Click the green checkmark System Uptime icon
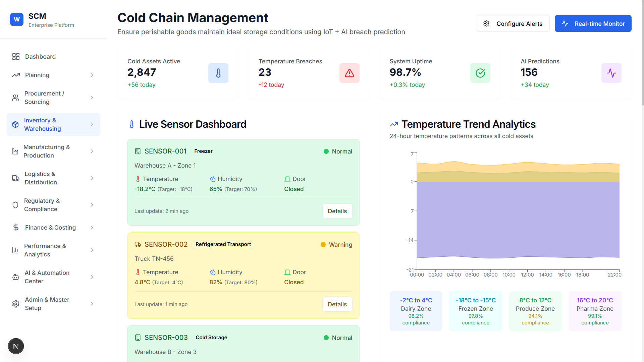Screen dimensions: 644x362 (x=480, y=73)
